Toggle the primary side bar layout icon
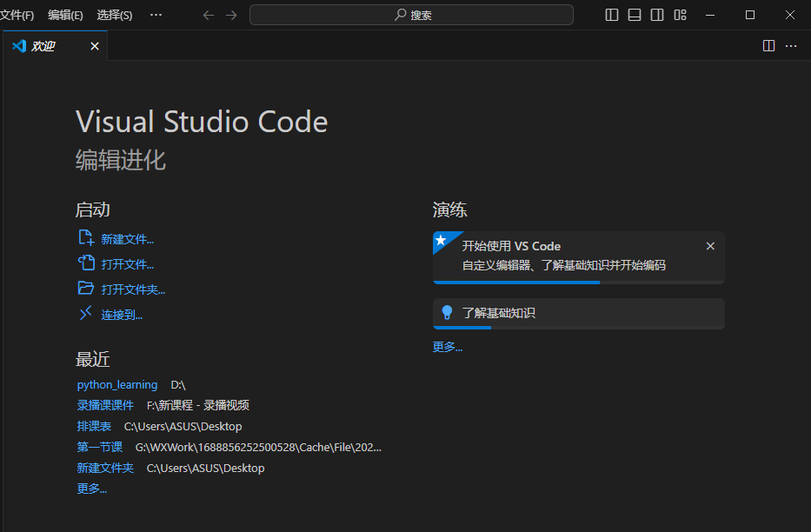The height and width of the screenshot is (532, 811). pos(611,15)
